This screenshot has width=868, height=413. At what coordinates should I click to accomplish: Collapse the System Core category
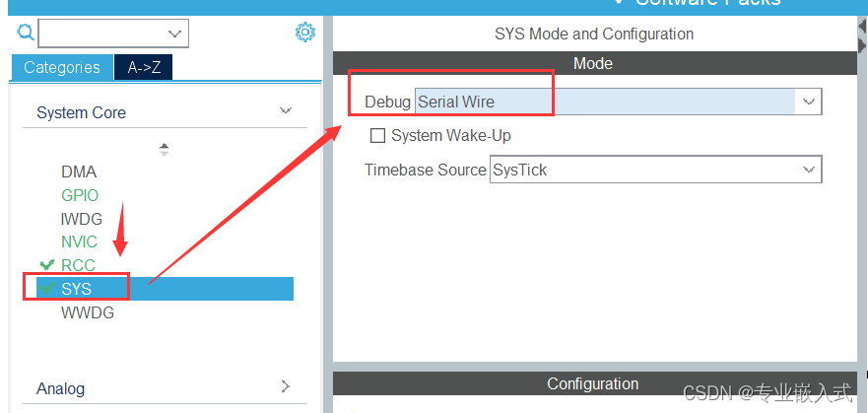click(286, 110)
